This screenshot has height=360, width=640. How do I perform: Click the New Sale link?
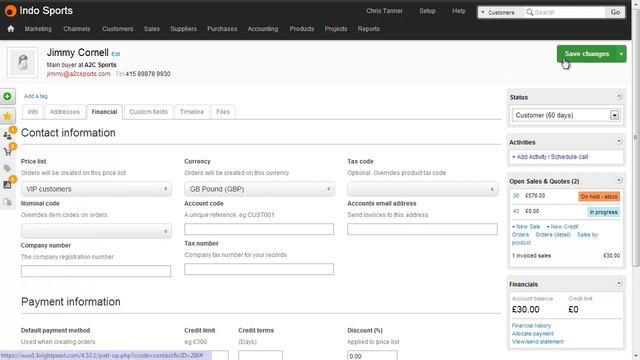[x=526, y=227]
